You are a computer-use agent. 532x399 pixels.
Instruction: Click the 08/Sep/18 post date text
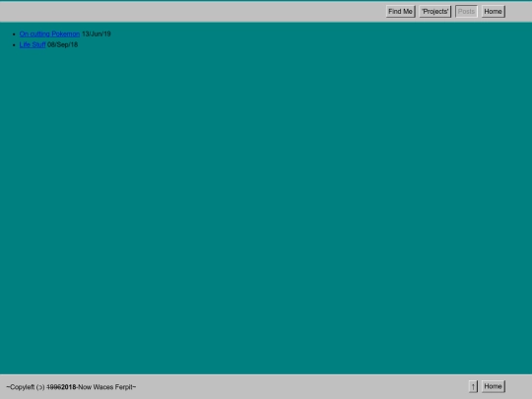coord(63,44)
